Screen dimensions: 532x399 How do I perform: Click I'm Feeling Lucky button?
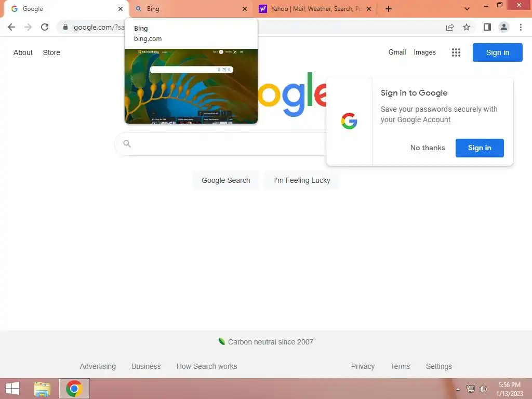(302, 180)
